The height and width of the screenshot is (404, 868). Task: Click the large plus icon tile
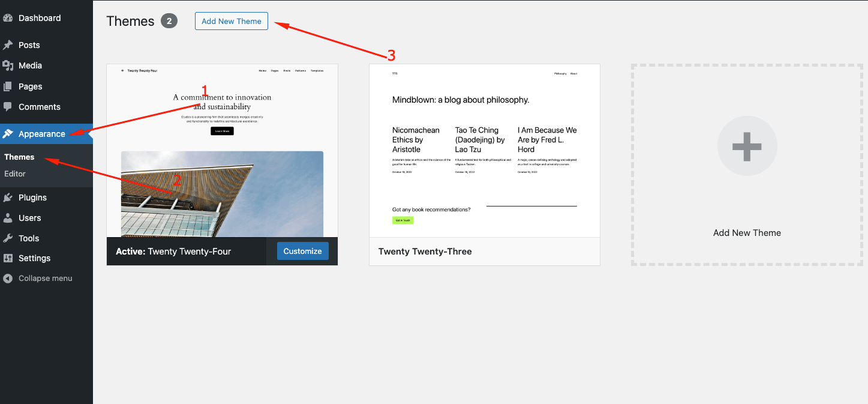[x=747, y=146]
